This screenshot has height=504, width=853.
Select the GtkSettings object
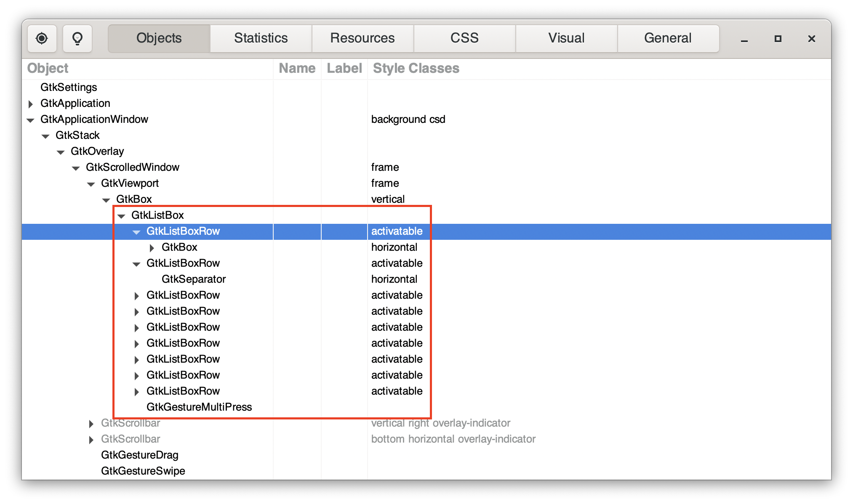pyautogui.click(x=69, y=88)
